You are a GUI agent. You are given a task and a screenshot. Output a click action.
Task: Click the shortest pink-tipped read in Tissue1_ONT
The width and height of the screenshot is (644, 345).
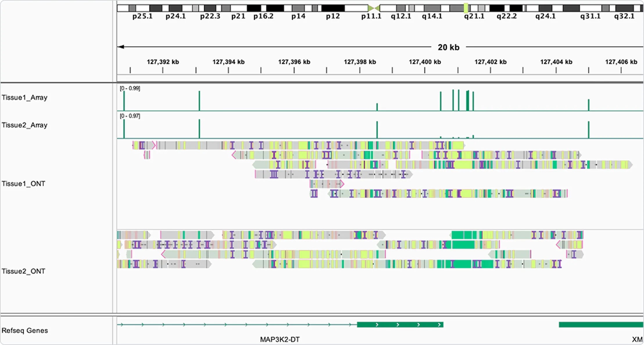[x=147, y=155]
